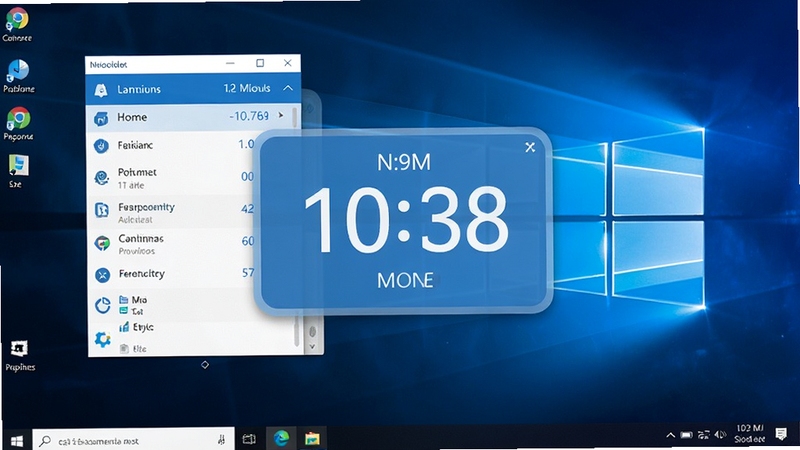
Task: Click the volume speaker icon in tray
Action: click(720, 435)
